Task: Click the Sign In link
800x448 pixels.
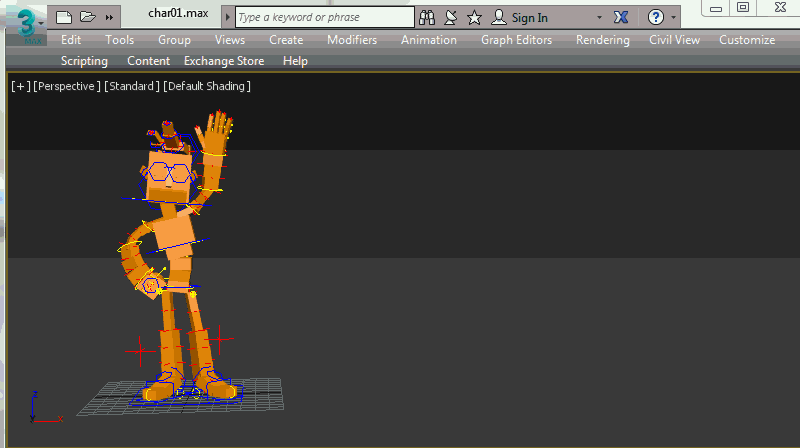Action: (529, 17)
